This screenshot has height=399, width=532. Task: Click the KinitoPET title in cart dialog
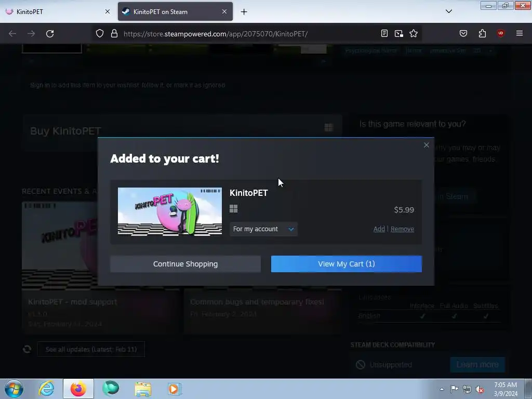tap(249, 193)
